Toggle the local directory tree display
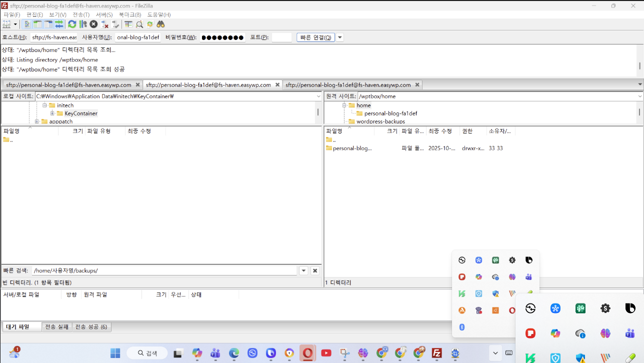 [37, 24]
